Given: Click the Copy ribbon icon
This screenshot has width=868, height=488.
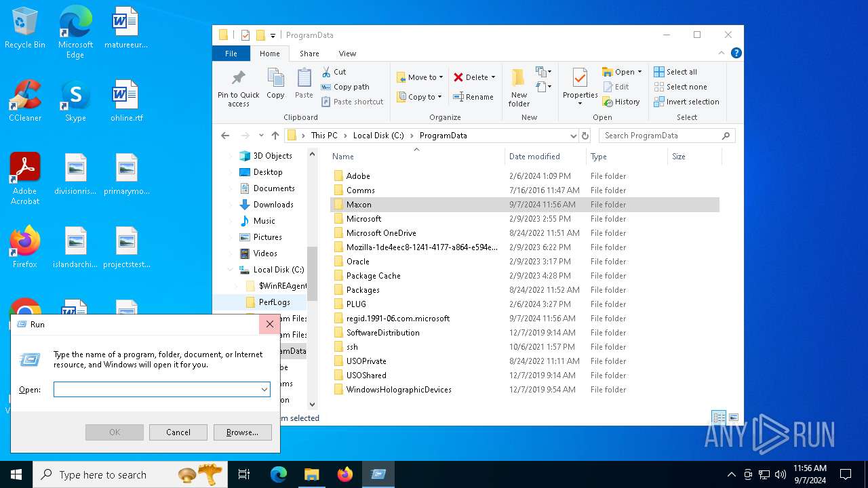Looking at the screenshot, I should (275, 84).
